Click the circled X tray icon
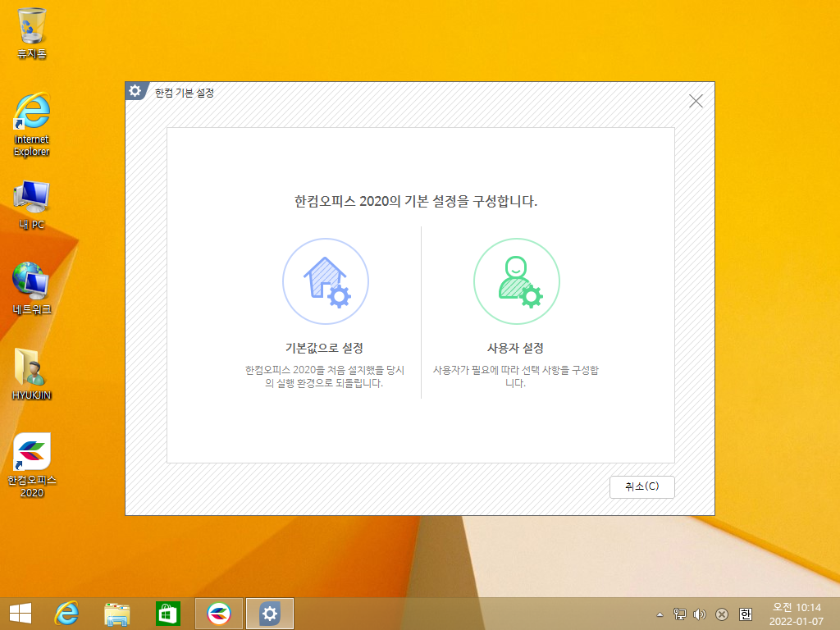The width and height of the screenshot is (840, 630). coord(722,614)
